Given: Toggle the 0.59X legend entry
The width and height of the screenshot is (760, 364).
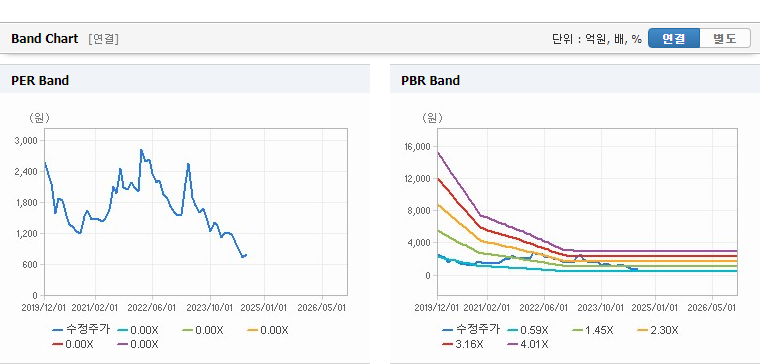Looking at the screenshot, I should click(527, 331).
